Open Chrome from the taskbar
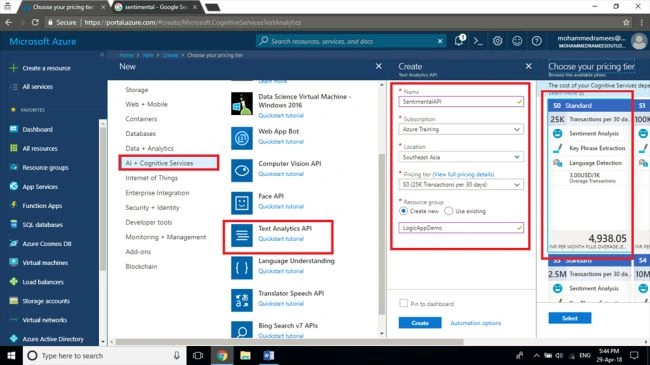This screenshot has height=365, width=650. [222, 355]
